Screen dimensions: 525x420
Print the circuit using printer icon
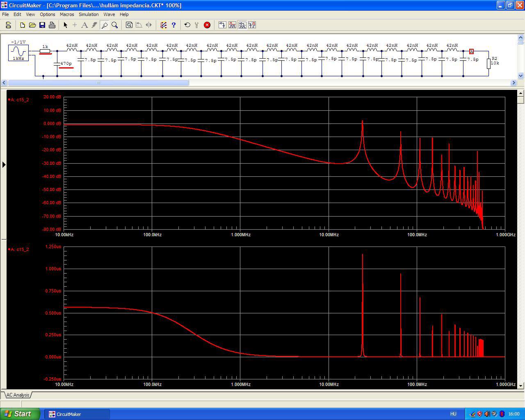(52, 25)
